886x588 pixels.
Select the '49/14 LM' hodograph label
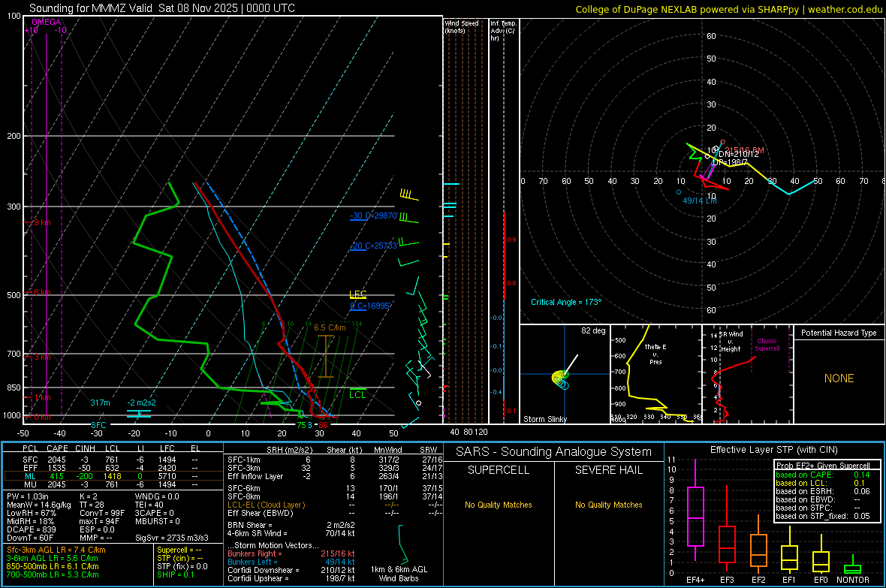[700, 201]
